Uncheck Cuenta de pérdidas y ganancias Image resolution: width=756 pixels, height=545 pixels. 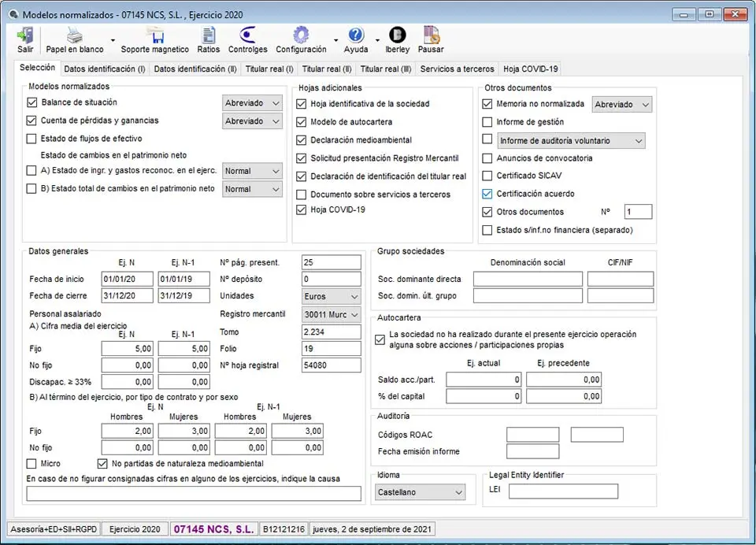pos(31,120)
